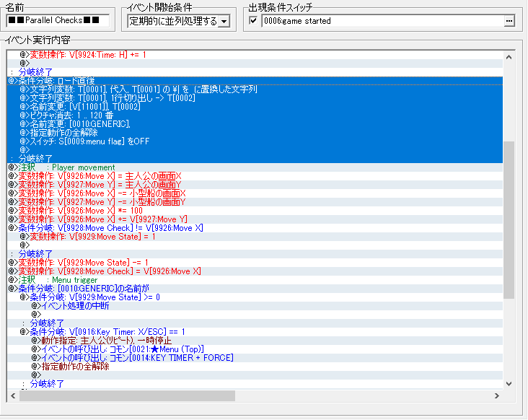528x420 pixels.
Task: Select branch V[9928:Move Check] != V[9926:Move X]
Action: pyautogui.click(x=255, y=228)
